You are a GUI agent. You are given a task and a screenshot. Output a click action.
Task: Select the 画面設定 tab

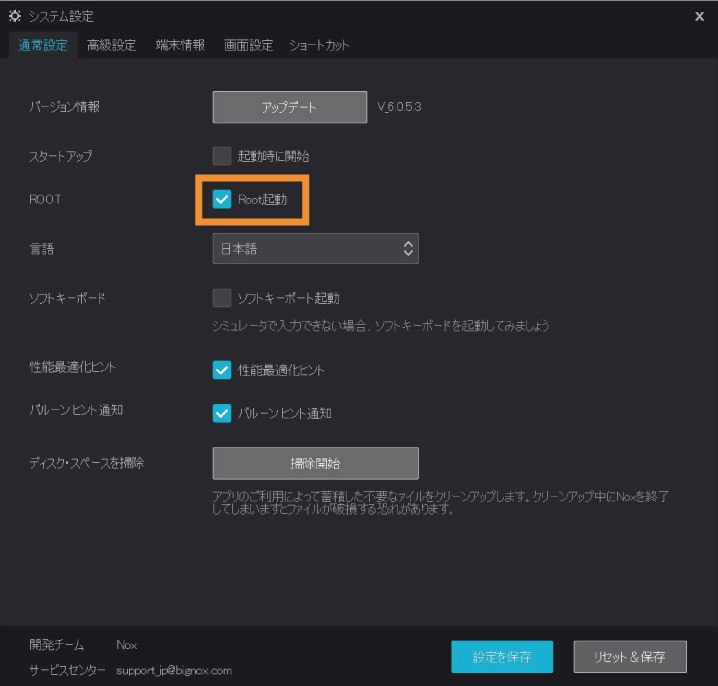pyautogui.click(x=248, y=45)
